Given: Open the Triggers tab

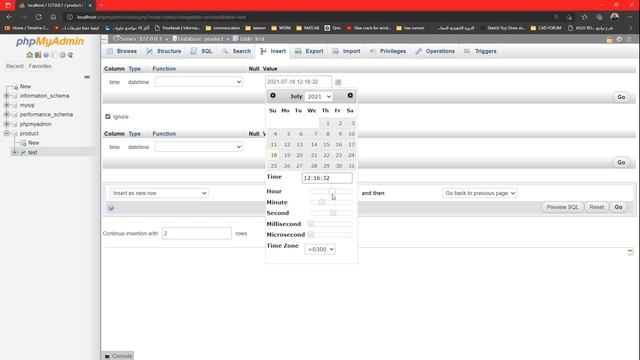Looking at the screenshot, I should pyautogui.click(x=480, y=51).
